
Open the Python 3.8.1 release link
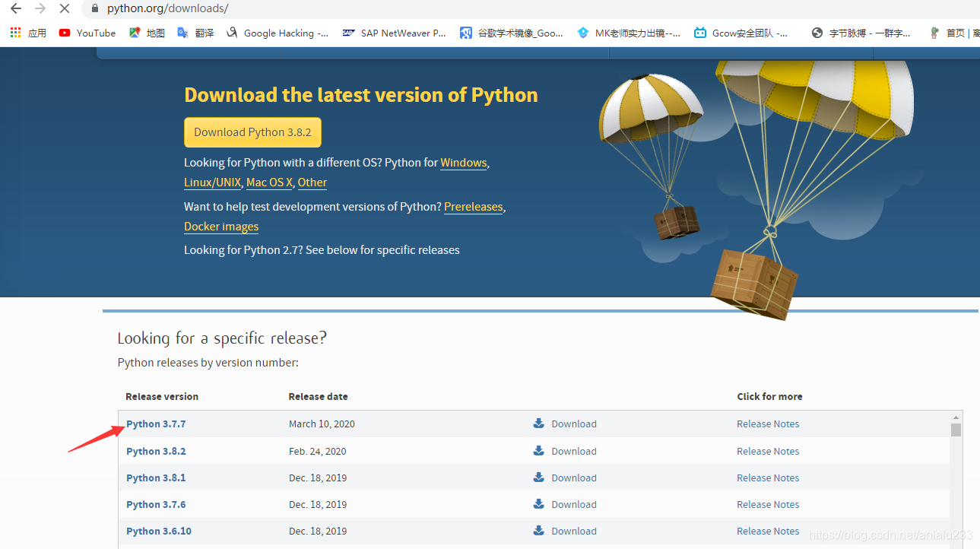point(156,478)
